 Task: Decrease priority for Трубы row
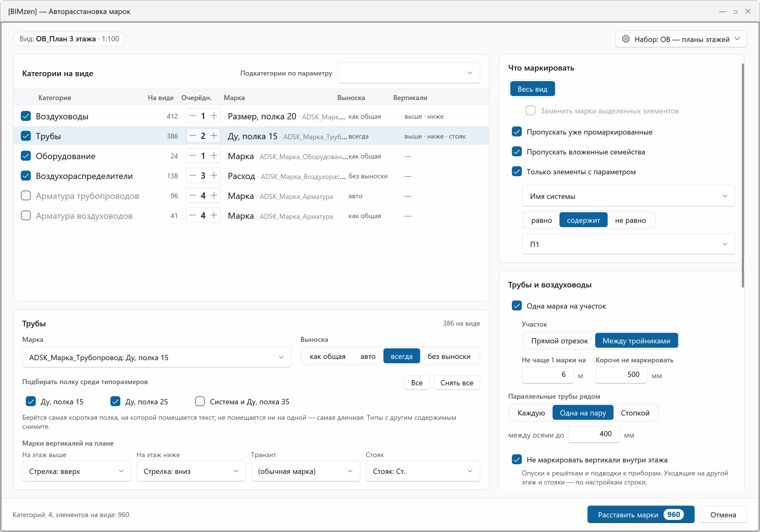pos(193,136)
